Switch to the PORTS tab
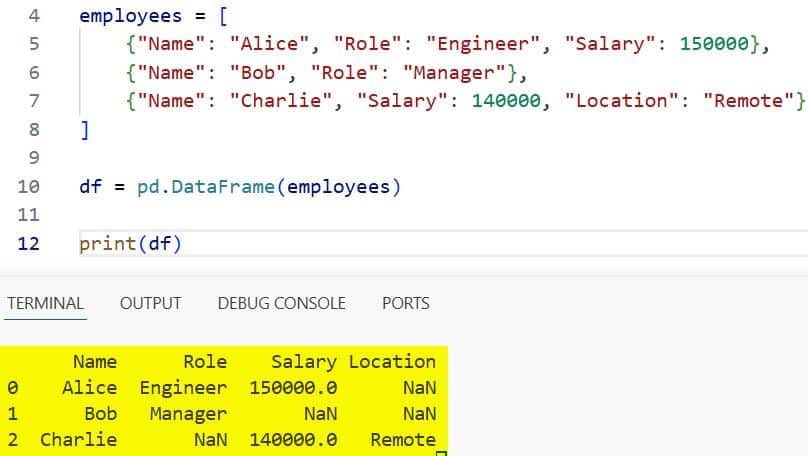Screen dimensions: 808x456 coord(406,303)
